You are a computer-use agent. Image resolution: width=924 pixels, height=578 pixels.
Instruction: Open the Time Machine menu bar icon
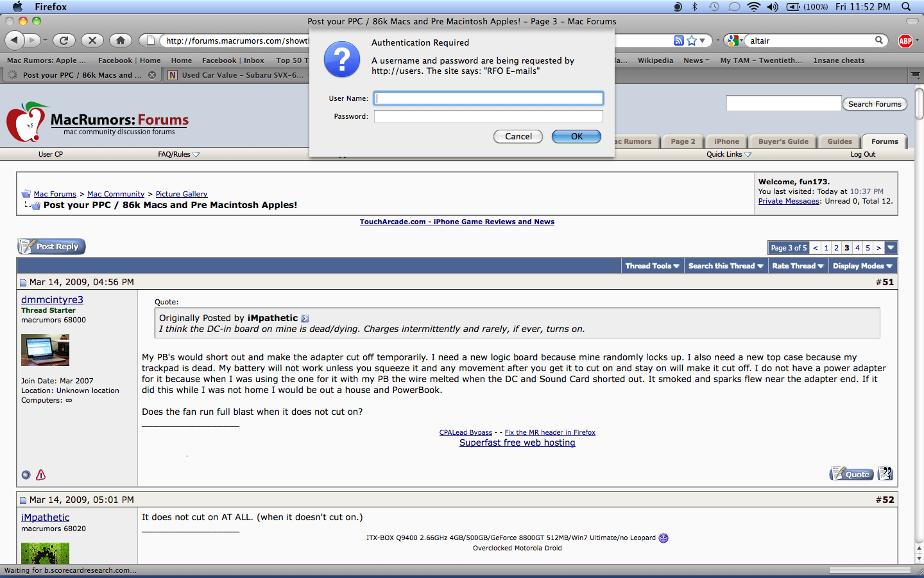click(x=714, y=6)
